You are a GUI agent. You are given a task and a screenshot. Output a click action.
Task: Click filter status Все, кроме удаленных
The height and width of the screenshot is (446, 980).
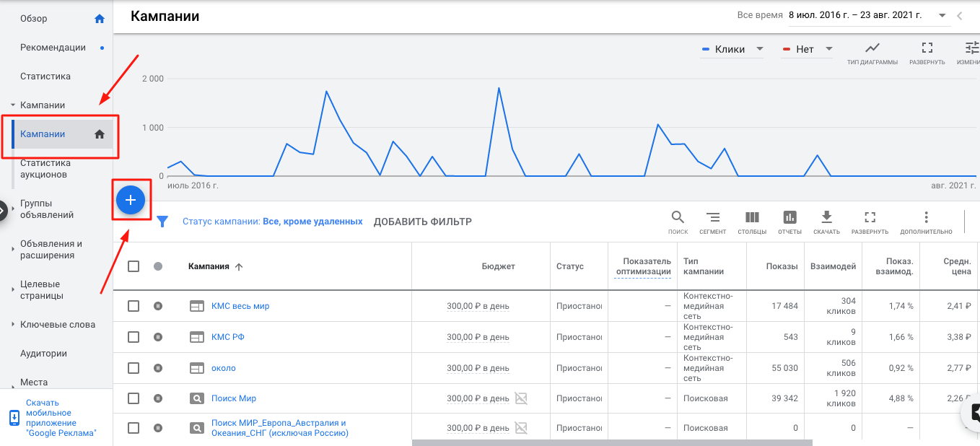[312, 222]
